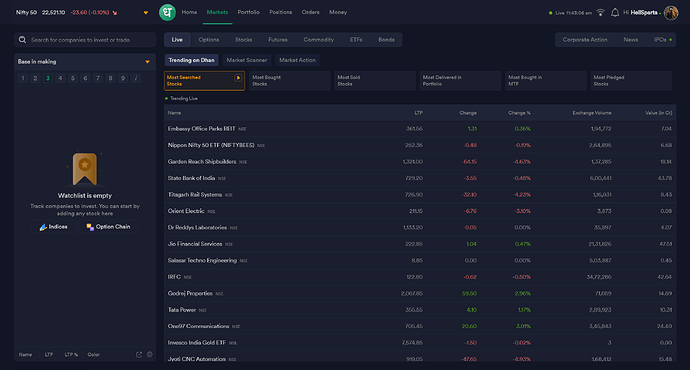Open the News section
This screenshot has height=370, width=690.
point(631,40)
